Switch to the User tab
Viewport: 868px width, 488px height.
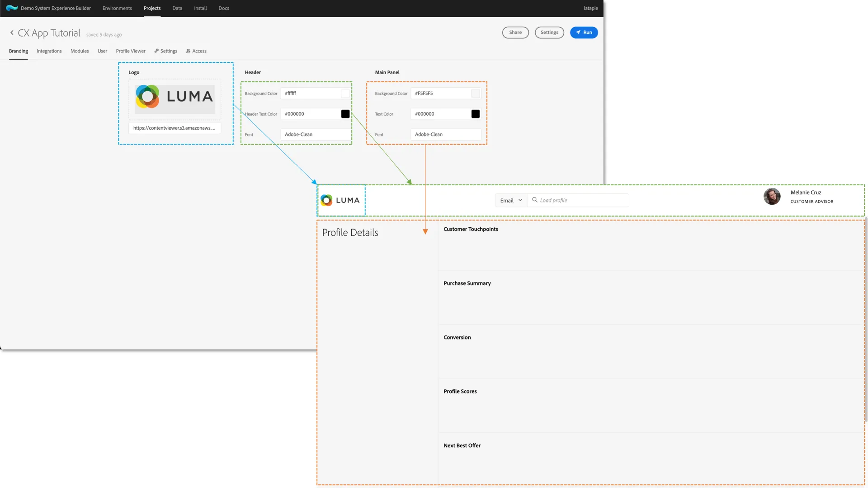[x=103, y=51]
